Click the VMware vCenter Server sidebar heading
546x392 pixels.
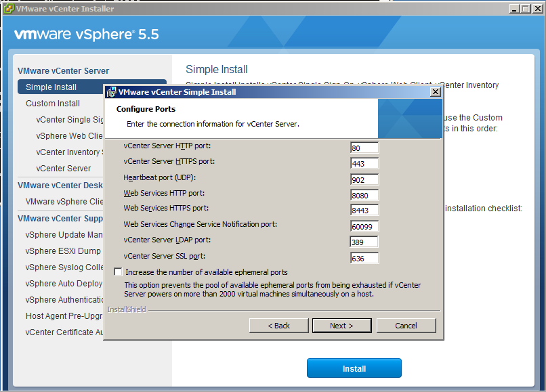[x=64, y=70]
